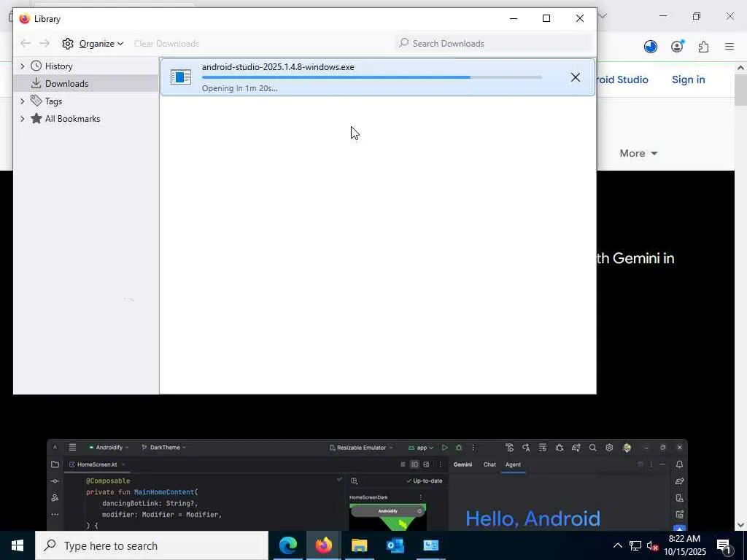Click the search magnifier in the Studio toolbar
The image size is (747, 560).
(x=592, y=448)
